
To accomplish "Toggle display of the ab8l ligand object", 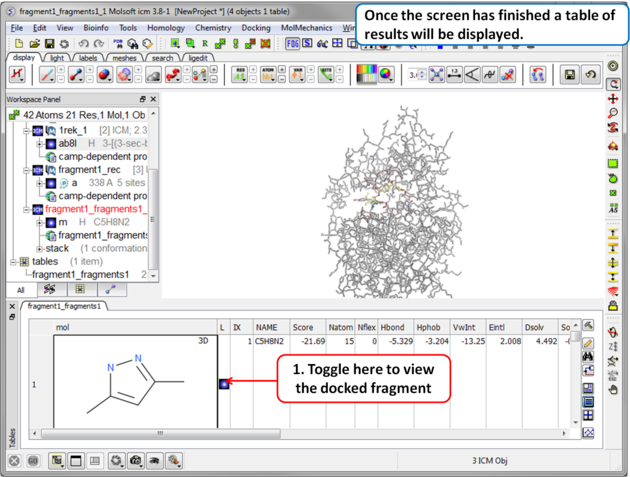I will (51, 143).
